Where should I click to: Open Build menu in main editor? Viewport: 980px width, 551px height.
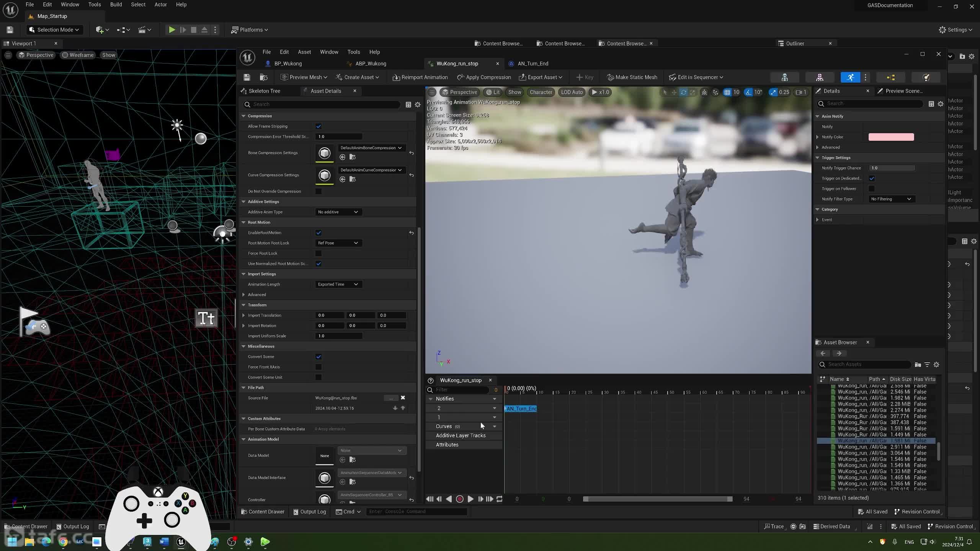point(116,5)
